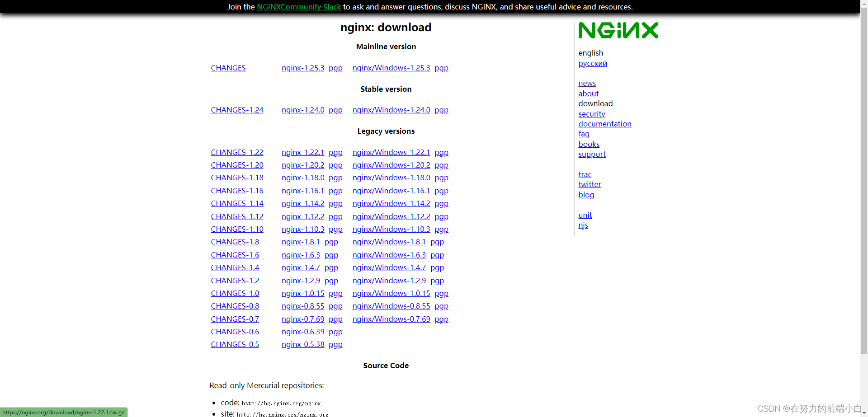868x417 pixels.
Task: Open the njs link
Action: [584, 225]
